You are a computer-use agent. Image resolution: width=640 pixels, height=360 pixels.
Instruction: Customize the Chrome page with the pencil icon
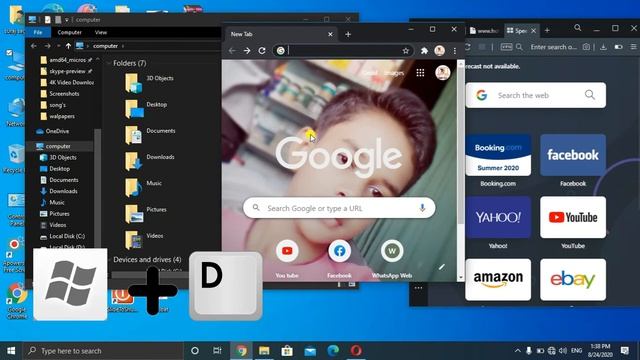point(442,267)
